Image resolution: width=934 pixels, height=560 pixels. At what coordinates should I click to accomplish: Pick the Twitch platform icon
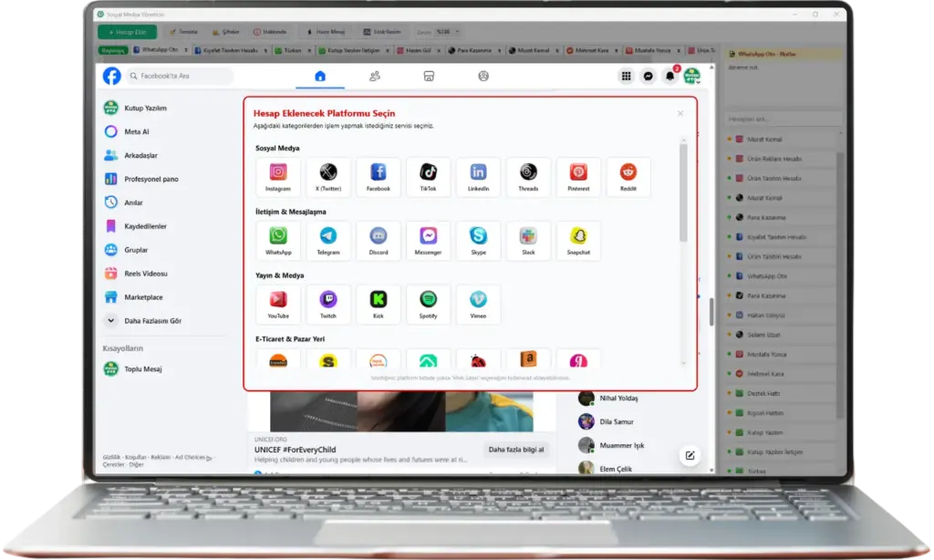[x=328, y=305]
